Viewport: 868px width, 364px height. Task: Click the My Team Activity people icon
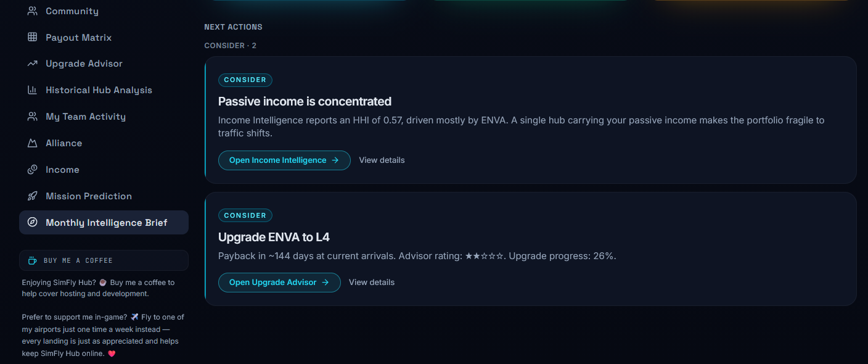[x=33, y=117]
